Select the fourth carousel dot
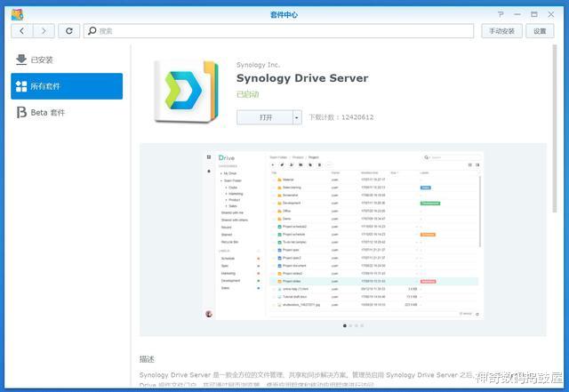This screenshot has height=392, width=569. tap(362, 325)
